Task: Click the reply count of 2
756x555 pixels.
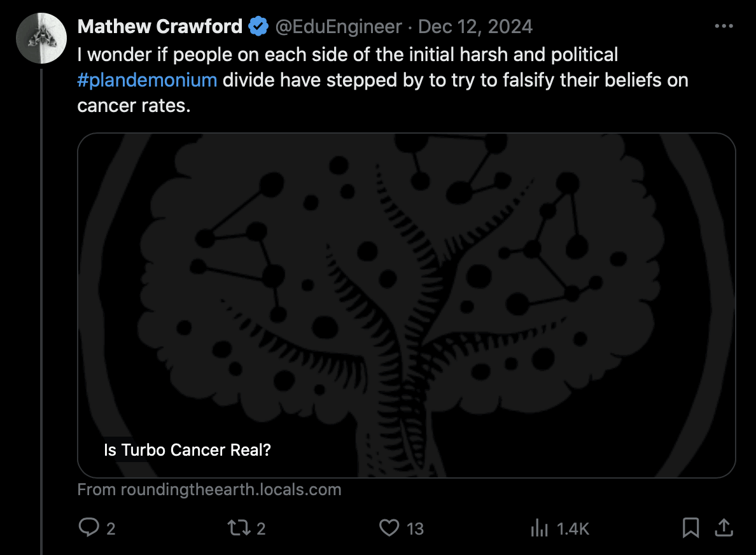Action: click(111, 528)
